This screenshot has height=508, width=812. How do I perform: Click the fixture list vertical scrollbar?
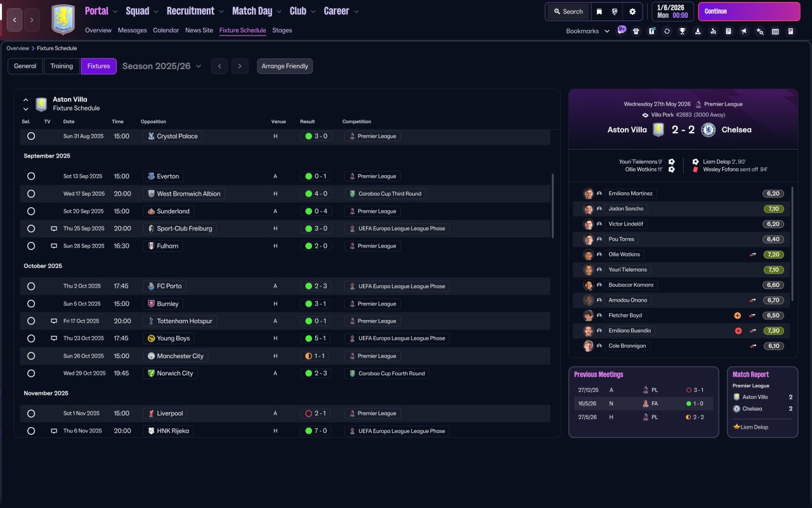(x=553, y=206)
